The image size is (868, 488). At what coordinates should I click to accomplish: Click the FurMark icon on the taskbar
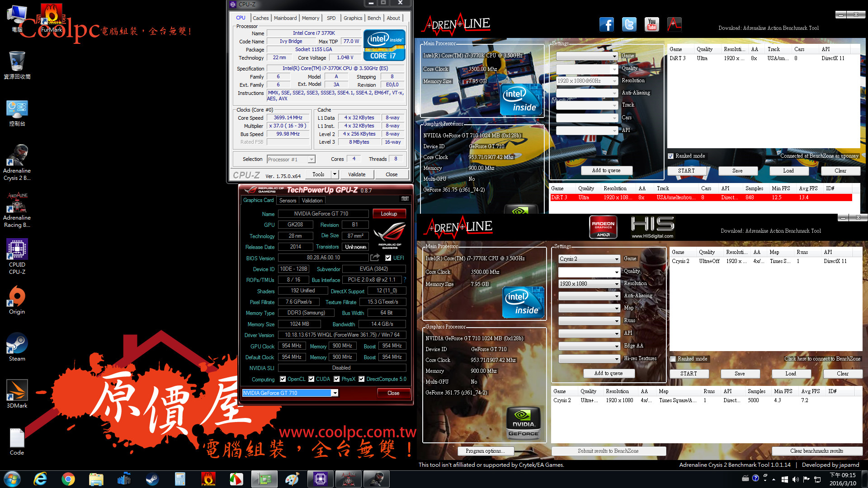tap(208, 479)
